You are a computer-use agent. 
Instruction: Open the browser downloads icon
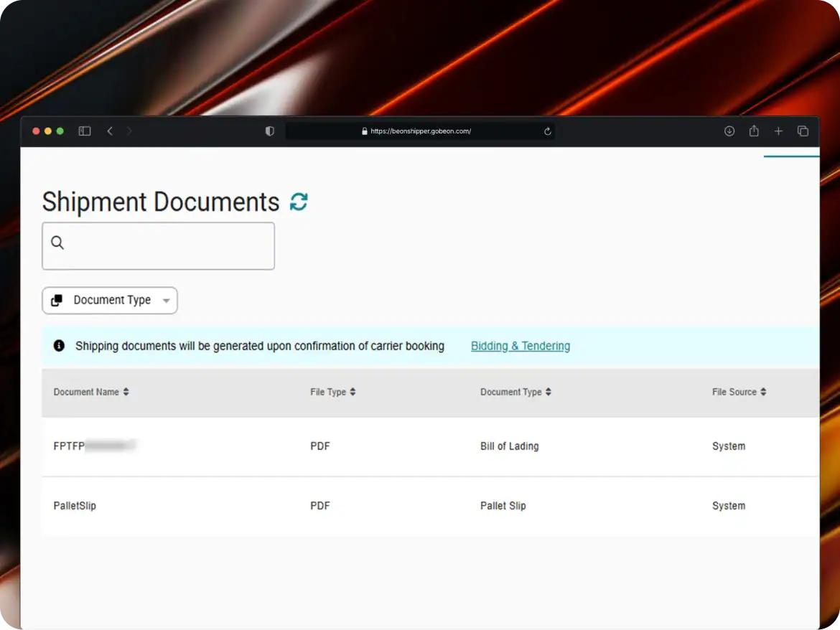(x=729, y=131)
